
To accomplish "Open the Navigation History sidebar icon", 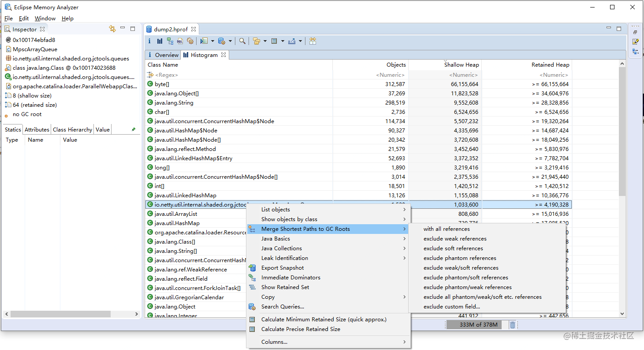I will 635,52.
